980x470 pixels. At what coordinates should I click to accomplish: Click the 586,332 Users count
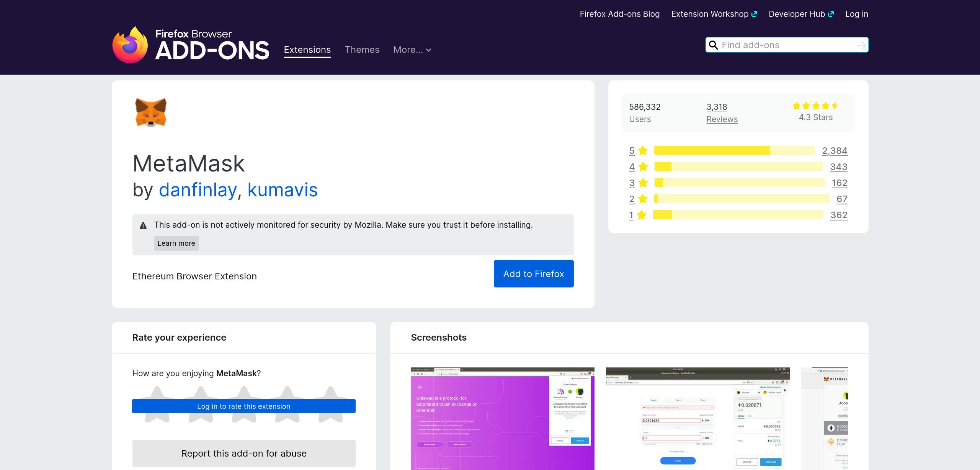click(645, 107)
